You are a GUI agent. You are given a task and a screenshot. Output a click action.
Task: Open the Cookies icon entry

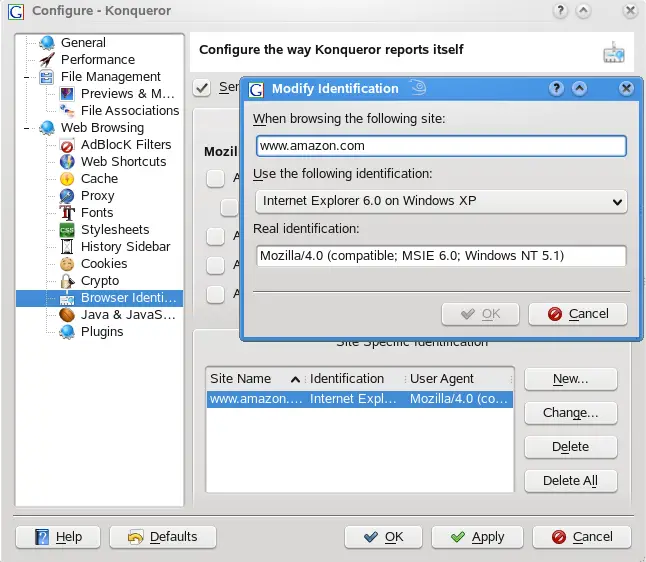click(67, 264)
